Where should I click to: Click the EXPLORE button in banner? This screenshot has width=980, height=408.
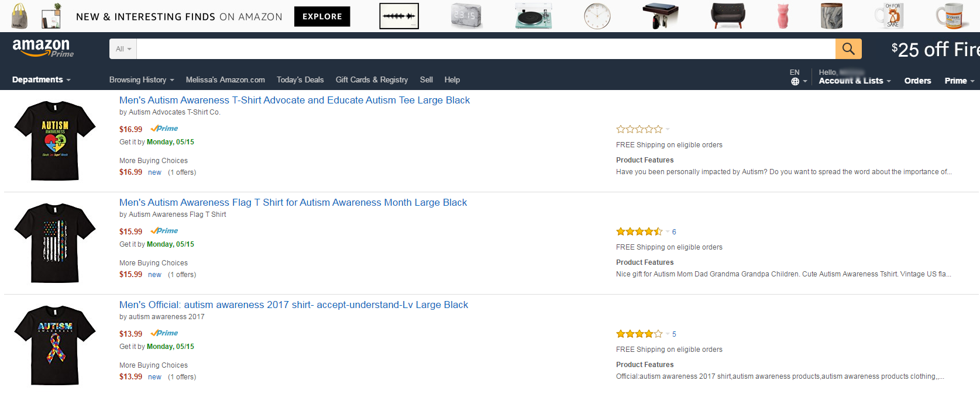click(322, 16)
